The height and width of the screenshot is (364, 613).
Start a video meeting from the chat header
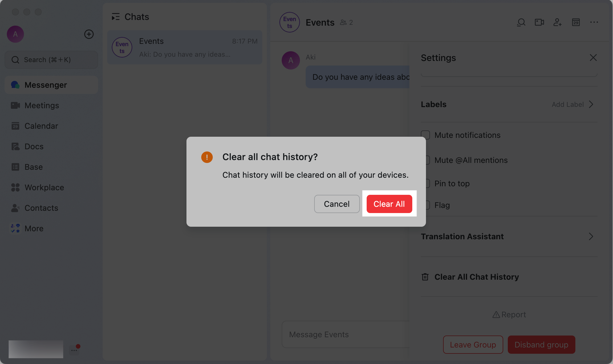(539, 22)
